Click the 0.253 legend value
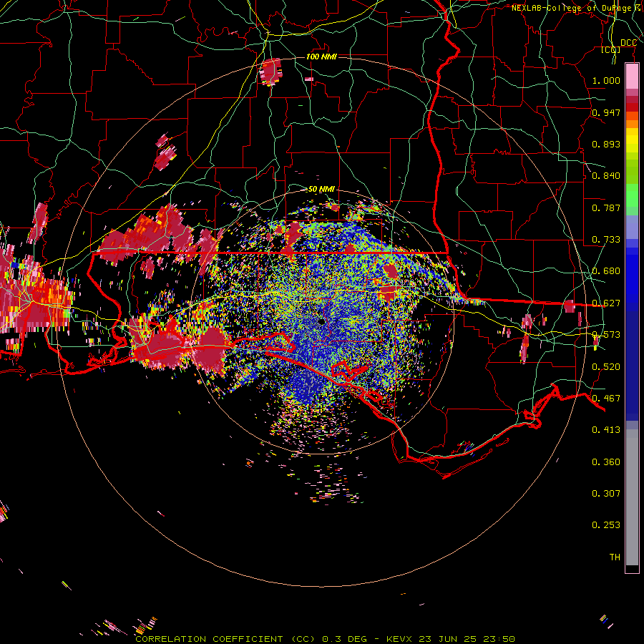 606,525
